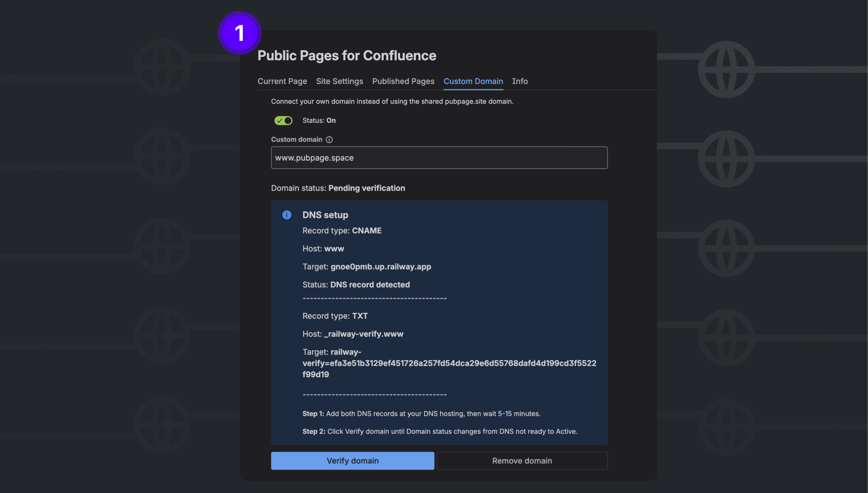Click the DNS setup heading
The height and width of the screenshot is (493, 868).
point(325,215)
